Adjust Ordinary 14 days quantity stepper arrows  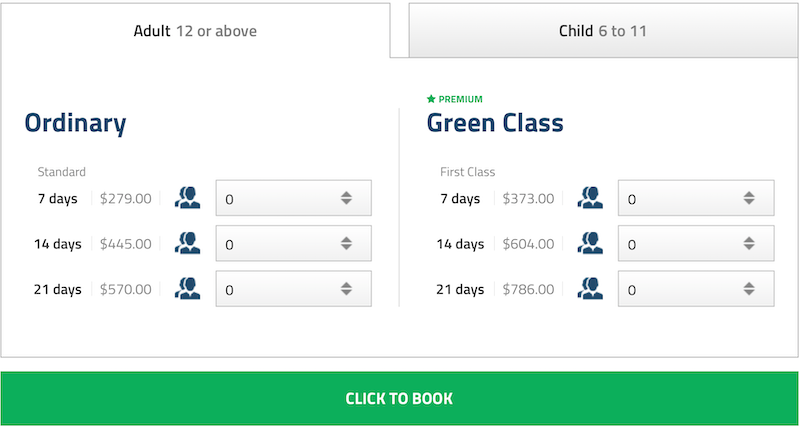pyautogui.click(x=346, y=243)
